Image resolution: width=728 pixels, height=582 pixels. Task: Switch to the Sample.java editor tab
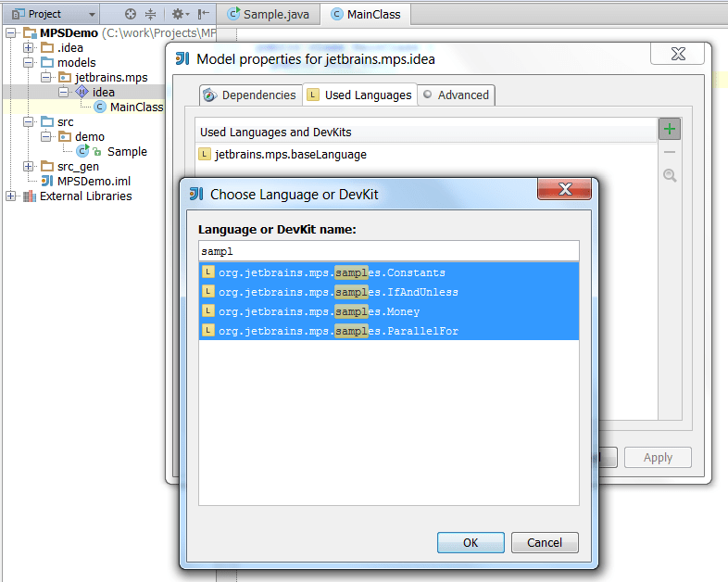coord(269,15)
